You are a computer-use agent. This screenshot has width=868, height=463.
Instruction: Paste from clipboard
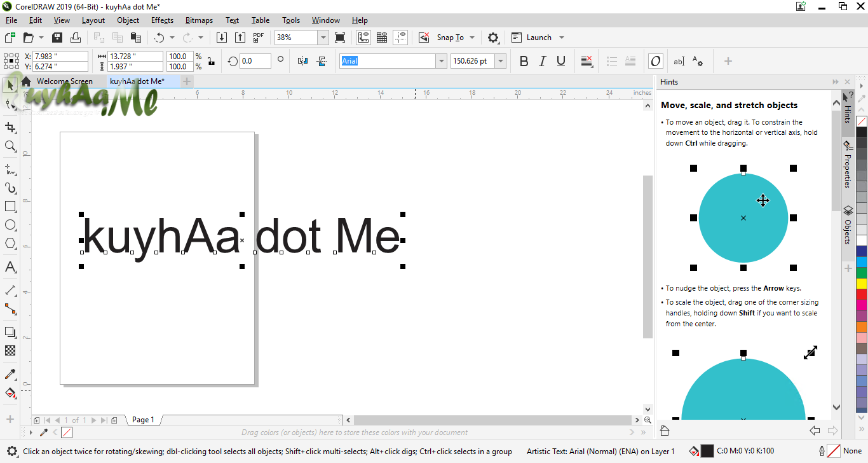tap(135, 38)
